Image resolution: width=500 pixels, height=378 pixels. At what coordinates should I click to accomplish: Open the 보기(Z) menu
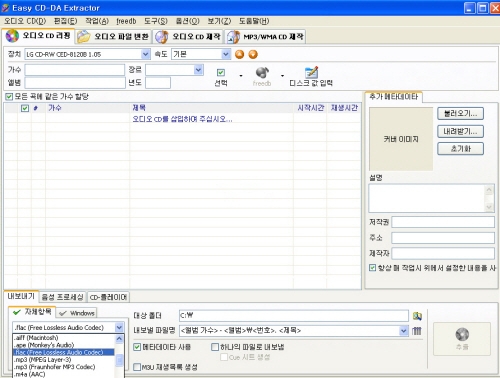pyautogui.click(x=219, y=21)
